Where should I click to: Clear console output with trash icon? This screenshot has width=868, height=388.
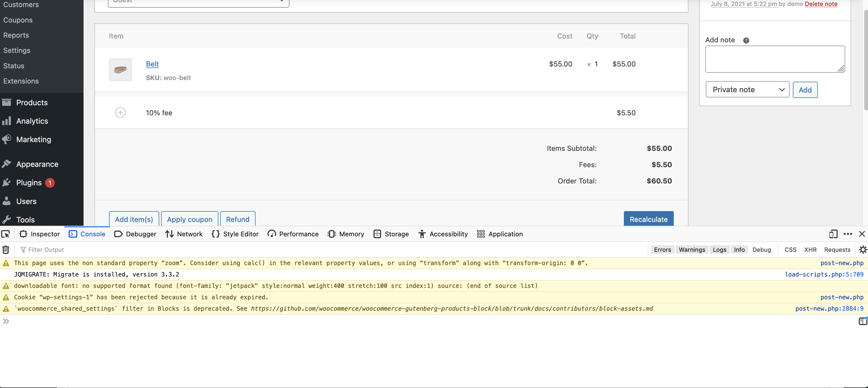coord(6,249)
